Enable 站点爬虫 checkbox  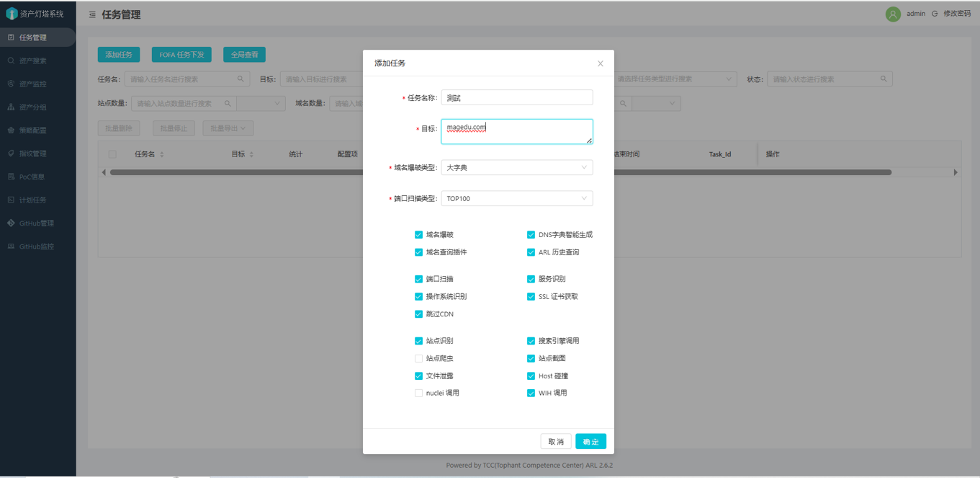tap(418, 358)
